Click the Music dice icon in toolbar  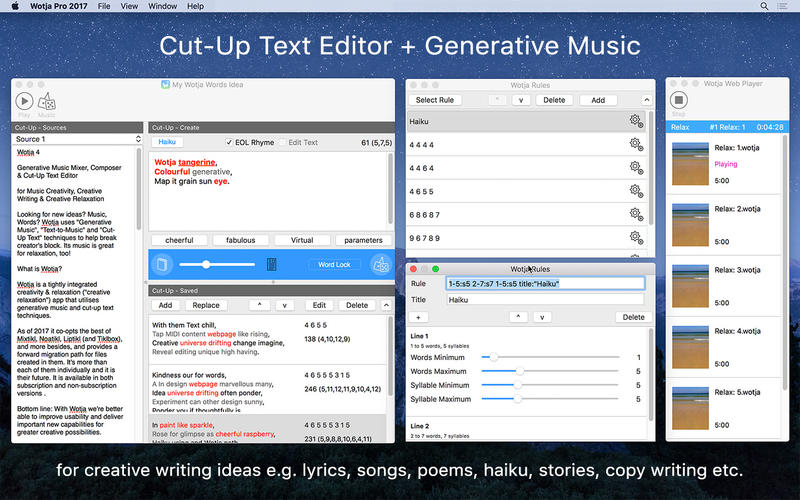click(46, 102)
